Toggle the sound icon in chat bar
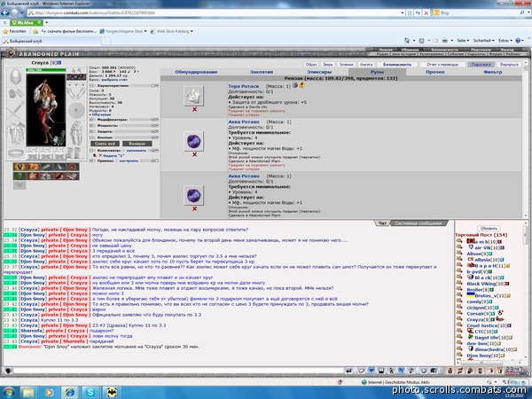This screenshot has height=399, width=532. [411, 371]
